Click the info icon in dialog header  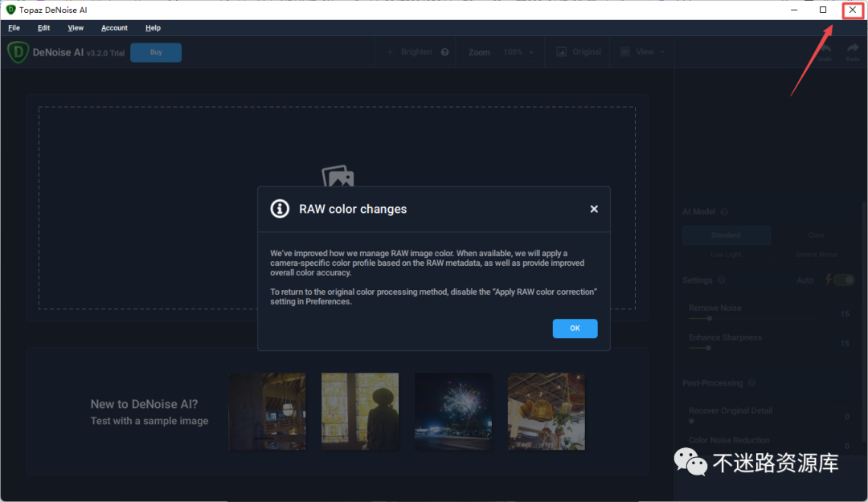tap(280, 209)
